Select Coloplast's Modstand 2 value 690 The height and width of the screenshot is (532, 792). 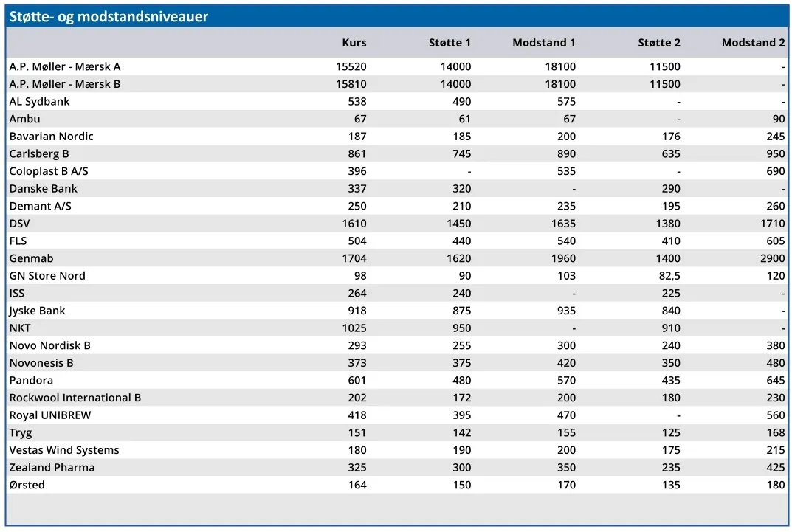[775, 171]
